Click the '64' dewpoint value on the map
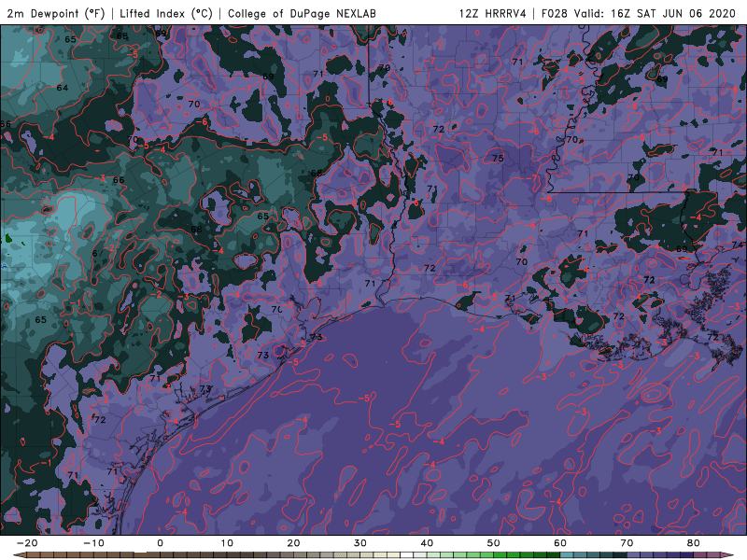Screen dimensions: 747x560 pyautogui.click(x=63, y=88)
